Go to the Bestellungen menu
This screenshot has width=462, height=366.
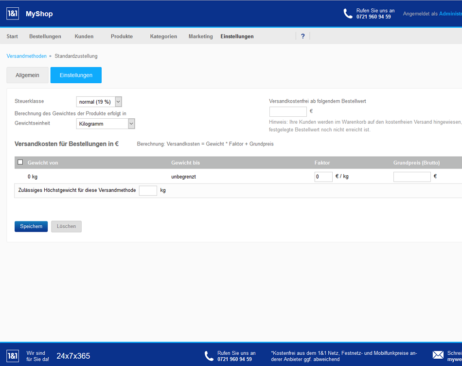pos(45,36)
